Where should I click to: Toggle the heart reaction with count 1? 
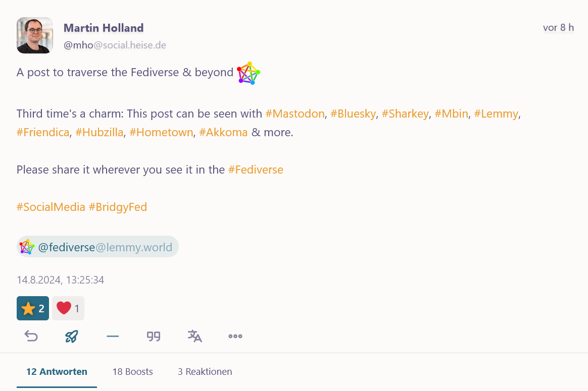tap(68, 308)
